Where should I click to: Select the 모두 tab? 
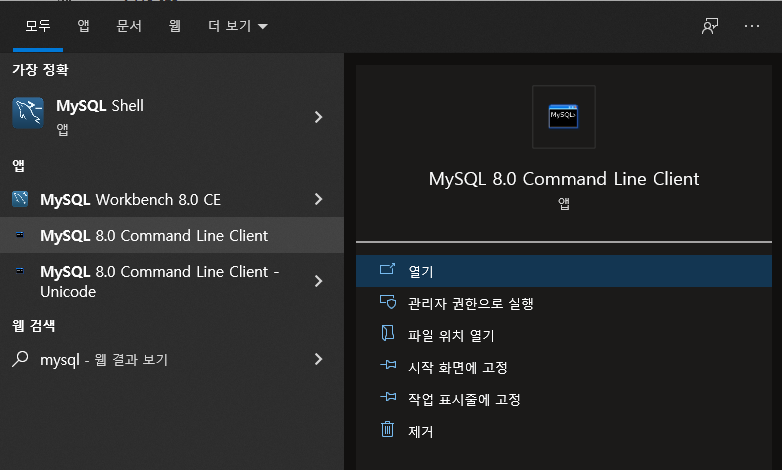[38, 26]
